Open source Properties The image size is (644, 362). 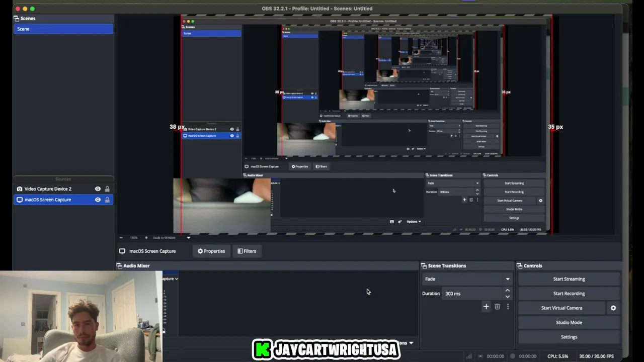(x=211, y=251)
